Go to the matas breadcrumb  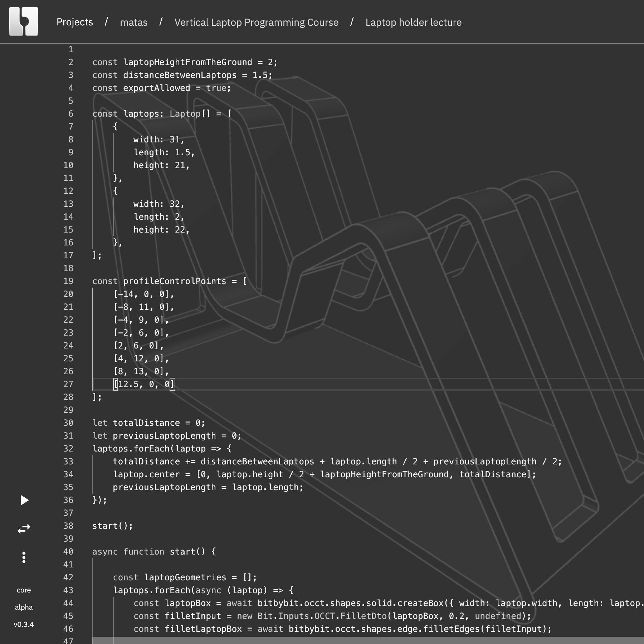[134, 22]
